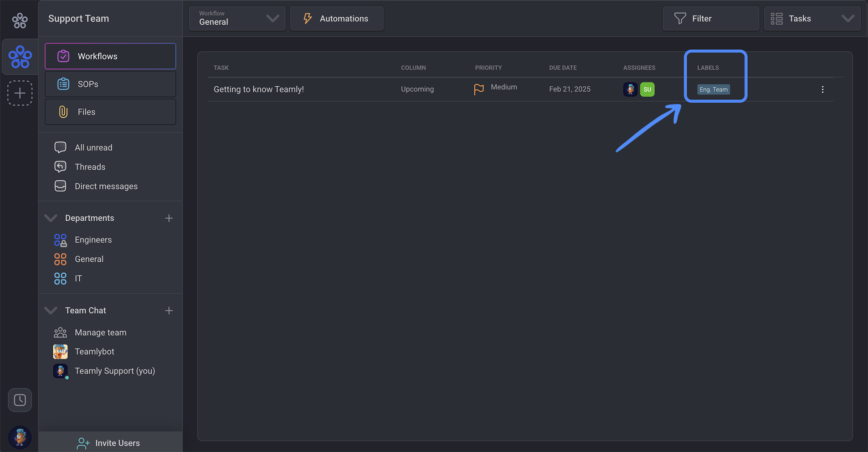Open the clock history icon
The image size is (868, 452).
20,400
